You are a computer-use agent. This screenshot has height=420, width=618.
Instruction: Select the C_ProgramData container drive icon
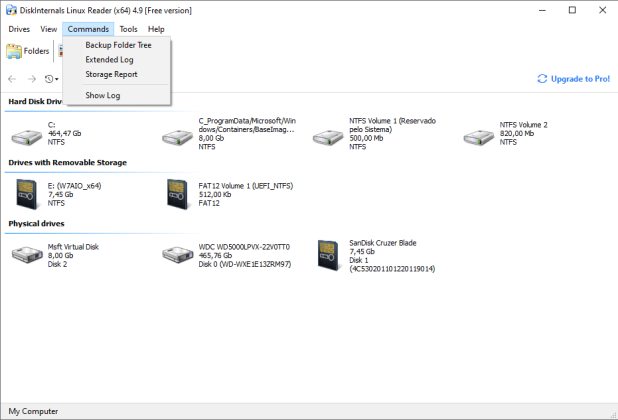tap(177, 137)
